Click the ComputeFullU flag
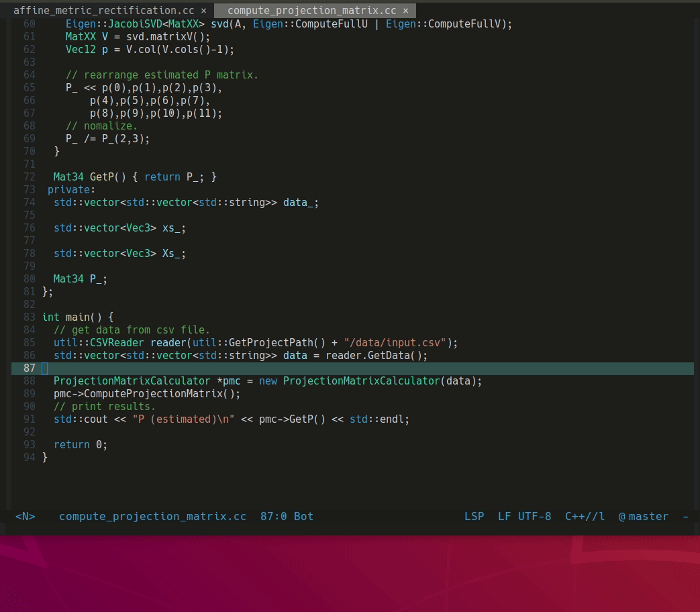Image resolution: width=700 pixels, height=612 pixels. (x=332, y=24)
